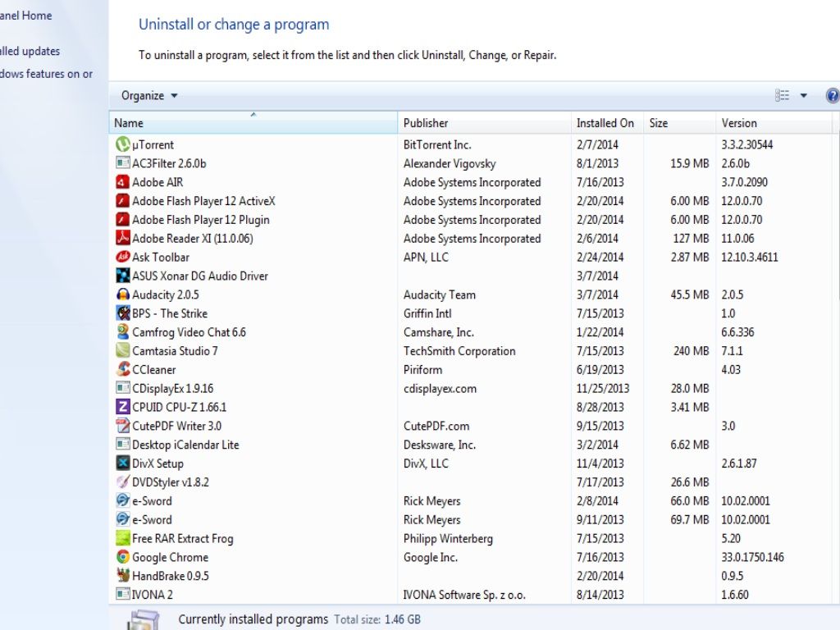Click the µTorrent program icon
Image resolution: width=840 pixels, height=630 pixels.
click(123, 144)
